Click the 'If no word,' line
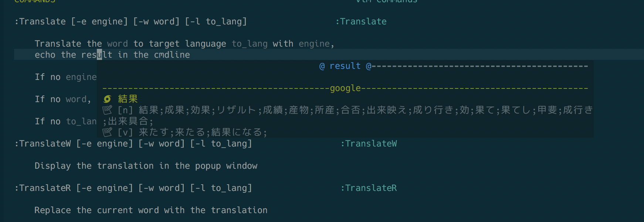 pos(63,99)
